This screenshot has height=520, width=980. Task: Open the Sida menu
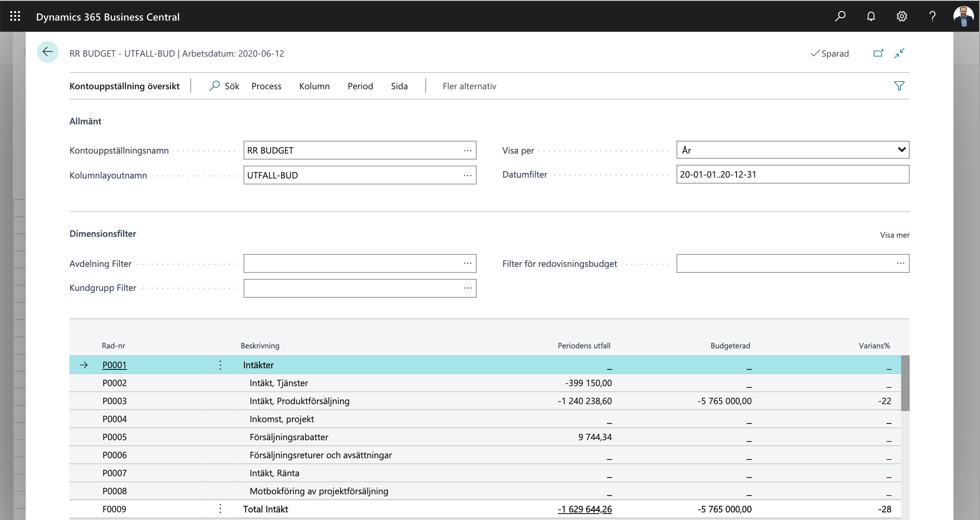(x=399, y=86)
